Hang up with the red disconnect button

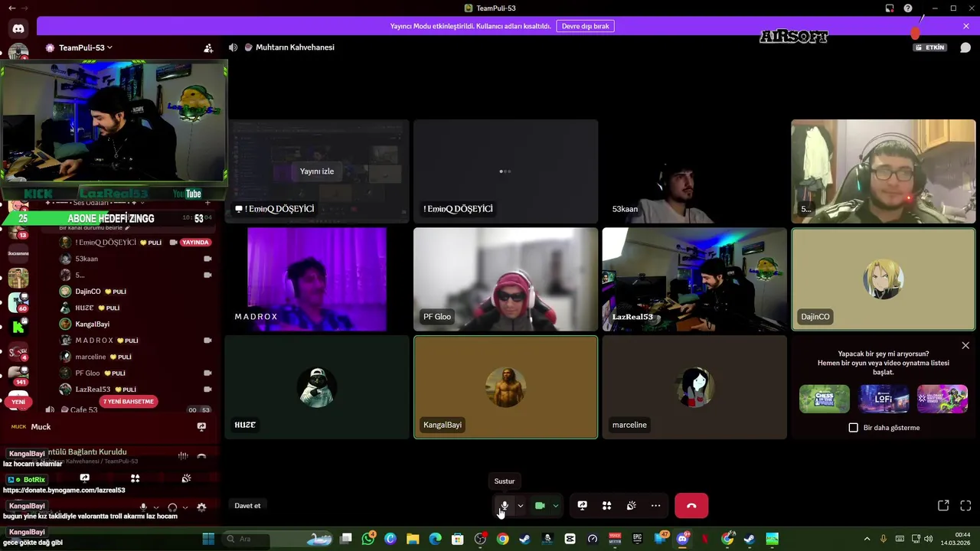tap(691, 506)
